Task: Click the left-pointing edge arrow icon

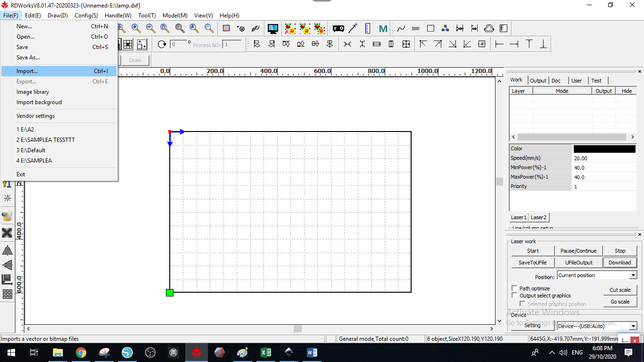Action: coord(499,44)
